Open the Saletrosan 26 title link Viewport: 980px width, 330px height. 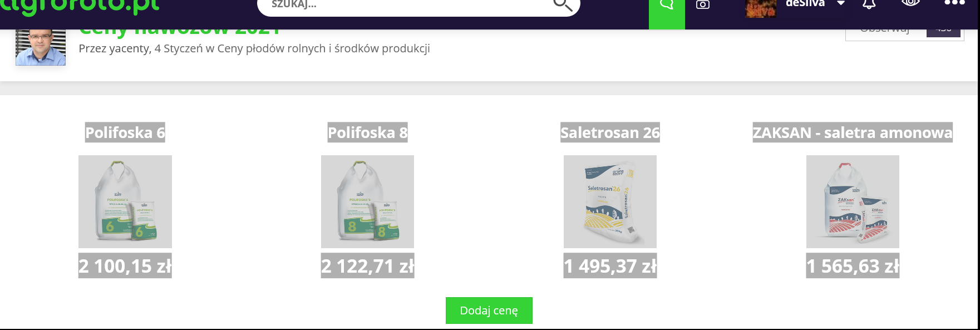pyautogui.click(x=610, y=132)
